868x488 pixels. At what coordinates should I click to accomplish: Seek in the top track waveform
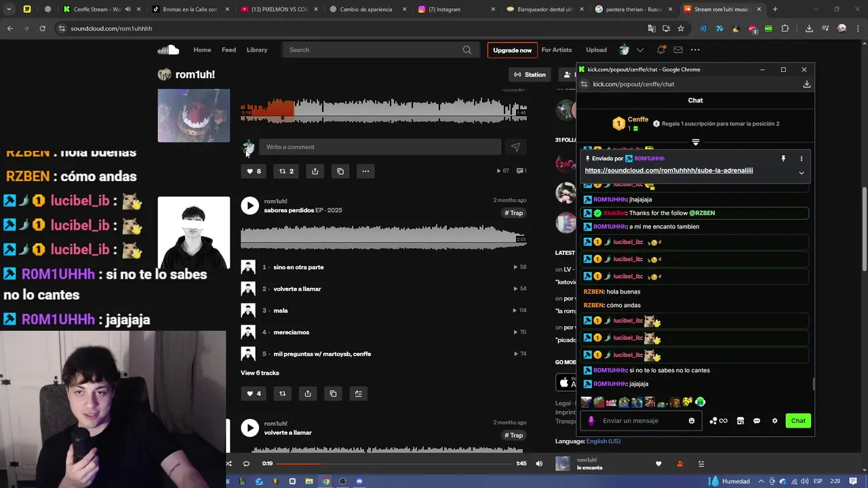[x=384, y=110]
